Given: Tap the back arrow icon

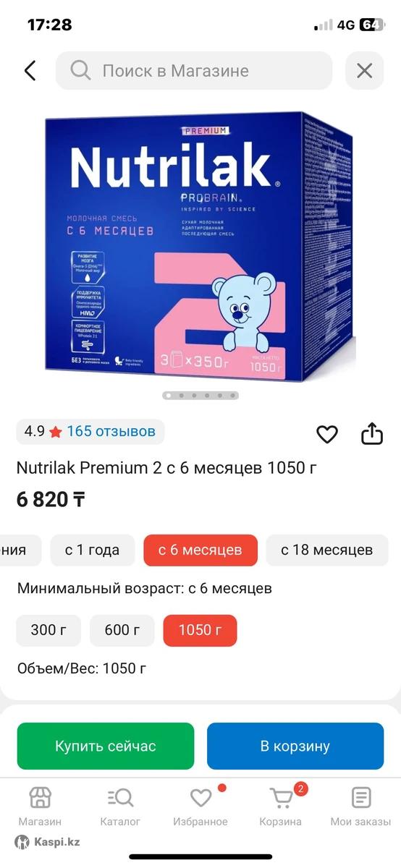Looking at the screenshot, I should [30, 70].
